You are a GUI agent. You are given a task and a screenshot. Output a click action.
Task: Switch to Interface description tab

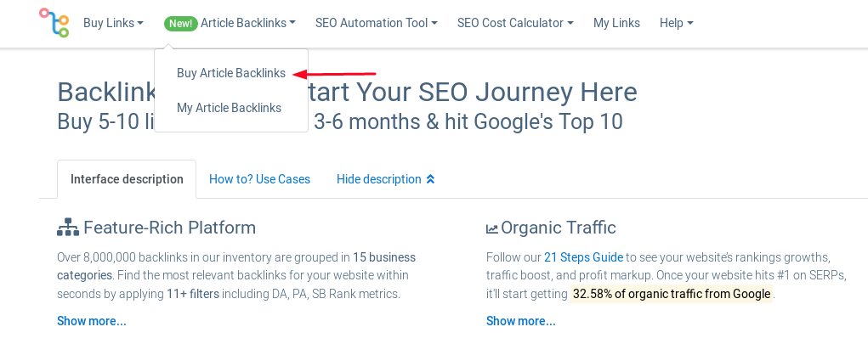point(127,179)
